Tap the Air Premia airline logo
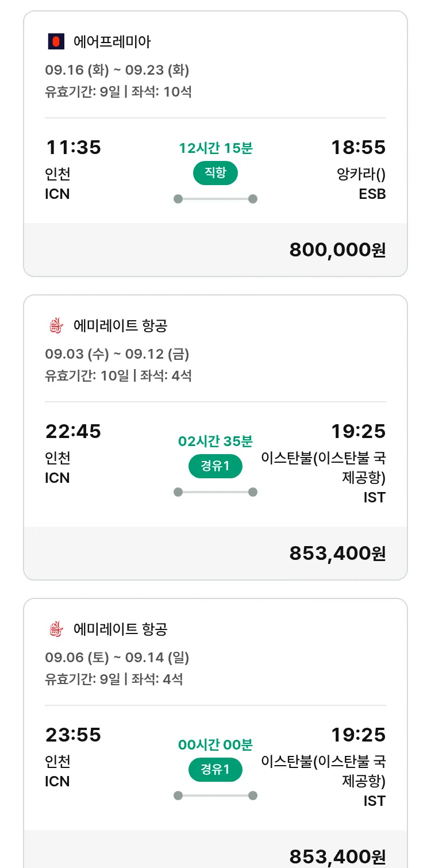This screenshot has height=868, width=431. click(56, 41)
